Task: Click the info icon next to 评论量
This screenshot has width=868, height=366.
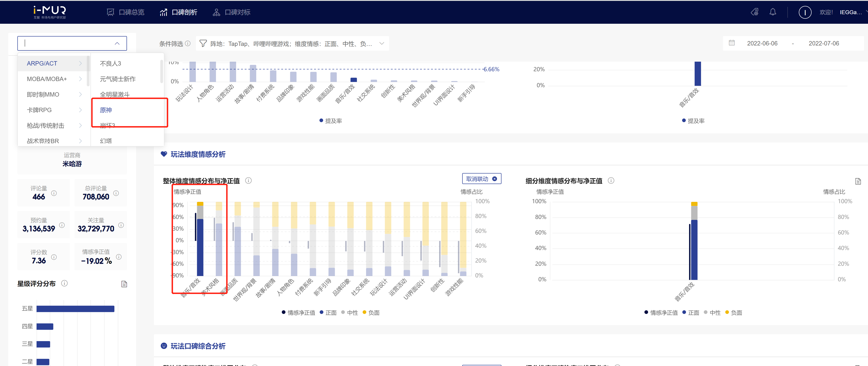Action: click(54, 193)
